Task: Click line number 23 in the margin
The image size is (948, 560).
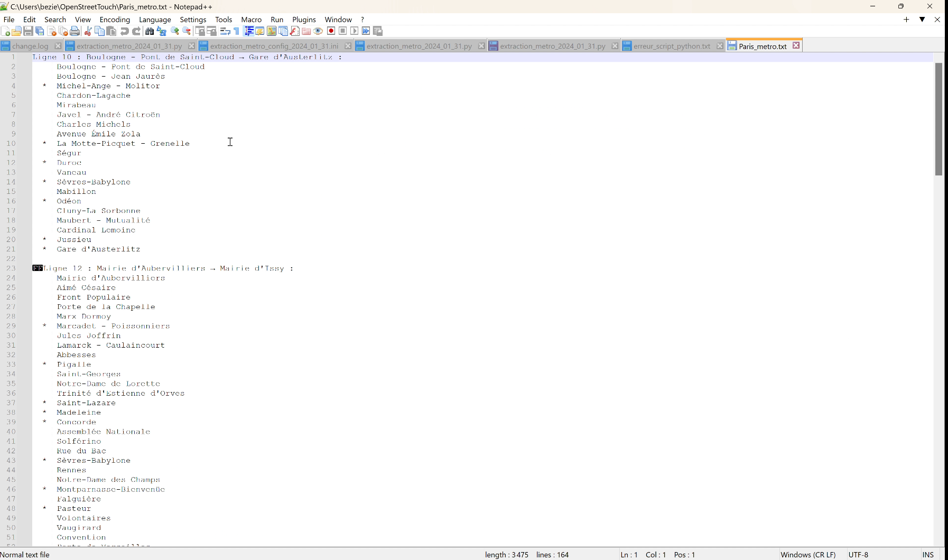Action: (x=11, y=268)
